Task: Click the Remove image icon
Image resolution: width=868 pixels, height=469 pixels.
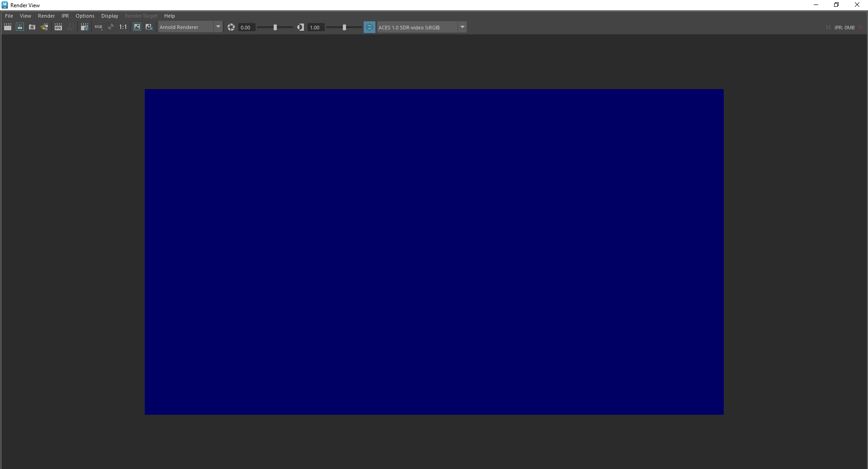Action: tap(149, 27)
